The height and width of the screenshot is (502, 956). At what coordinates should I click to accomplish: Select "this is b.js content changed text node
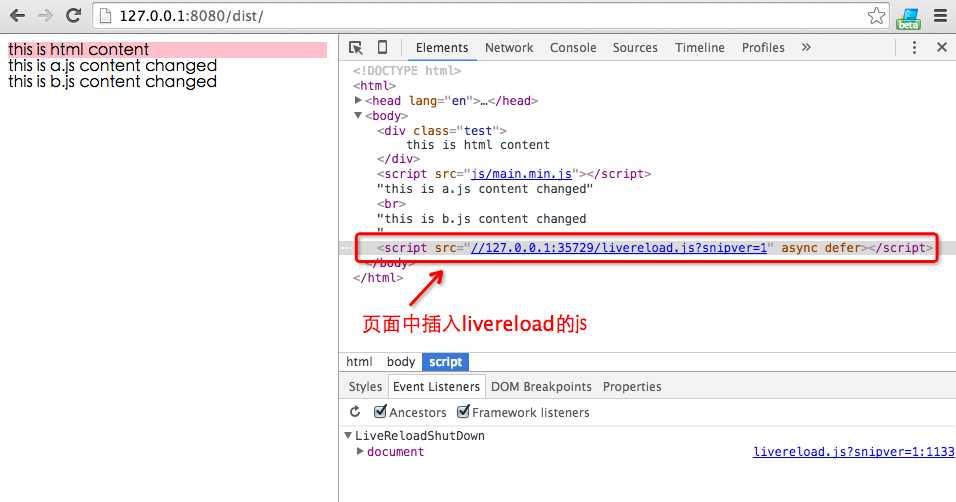482,218
